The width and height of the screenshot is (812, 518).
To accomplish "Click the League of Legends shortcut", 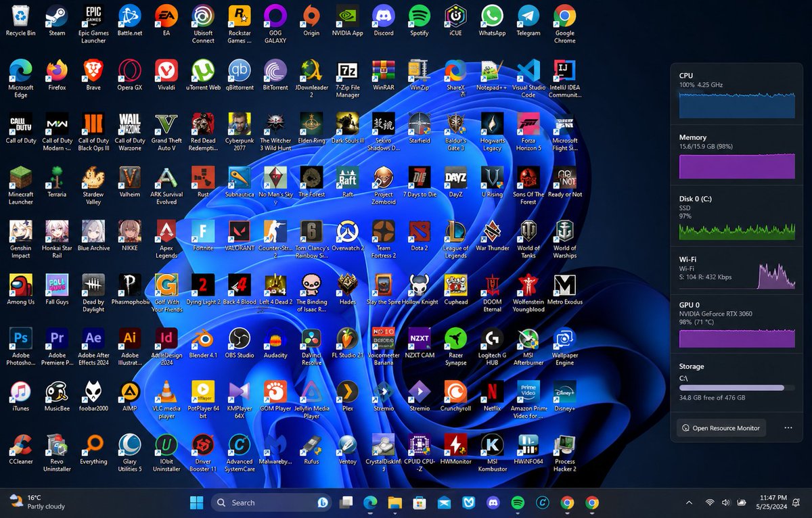I will click(x=456, y=239).
